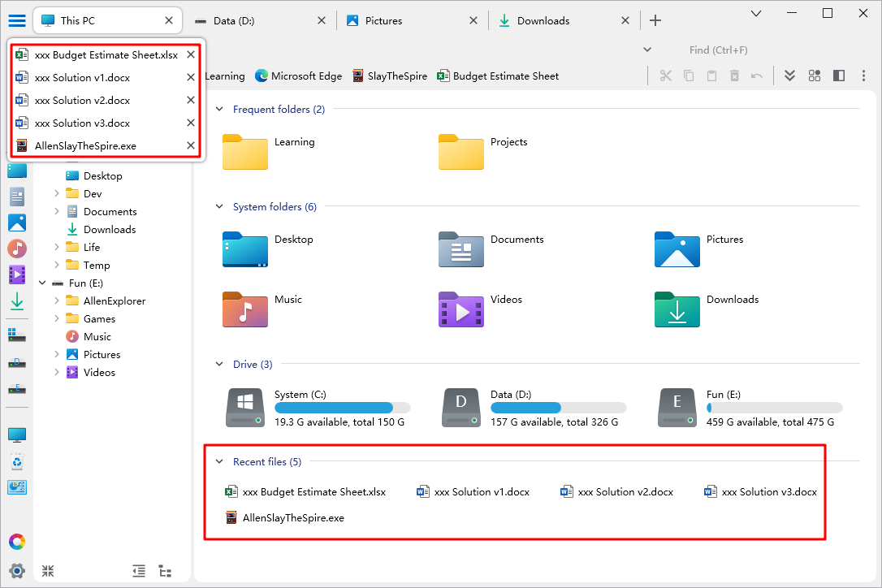Screen dimensions: 882x588
Task: Open Control Panel from the sidebar
Action: coord(16,487)
